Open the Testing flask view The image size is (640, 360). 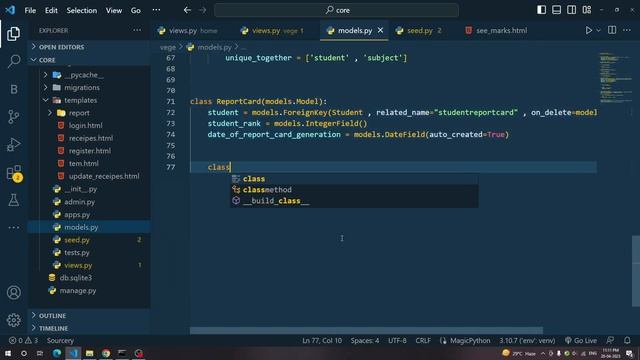(13, 200)
